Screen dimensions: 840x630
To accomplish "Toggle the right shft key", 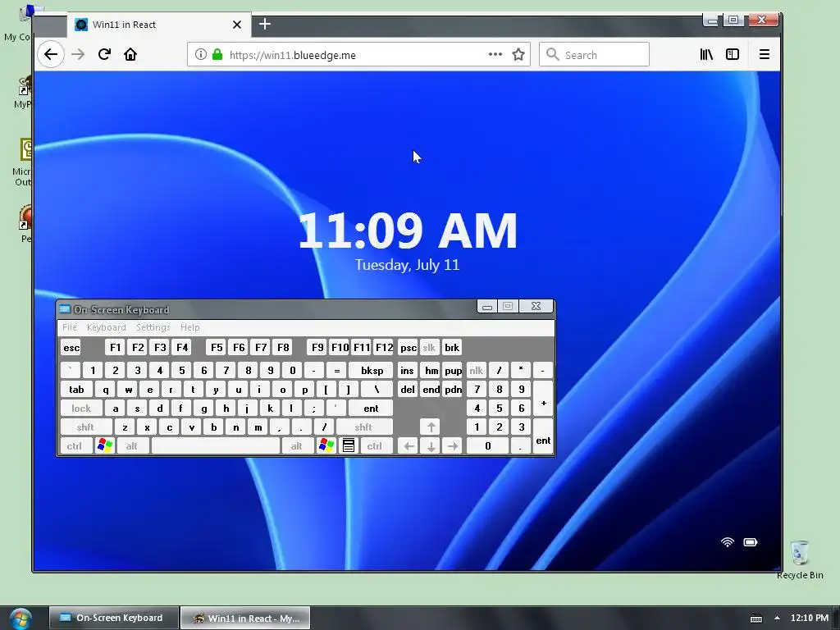I will 363,427.
